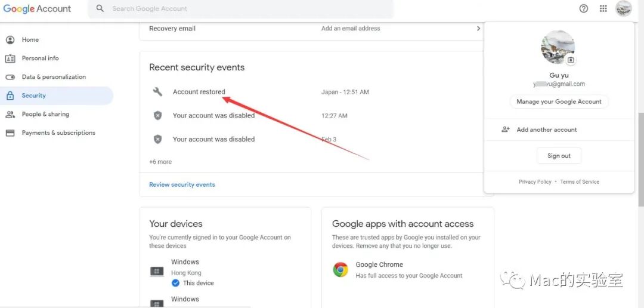Click the Security lock icon
Viewport: 644px width, 308px height.
[10, 96]
